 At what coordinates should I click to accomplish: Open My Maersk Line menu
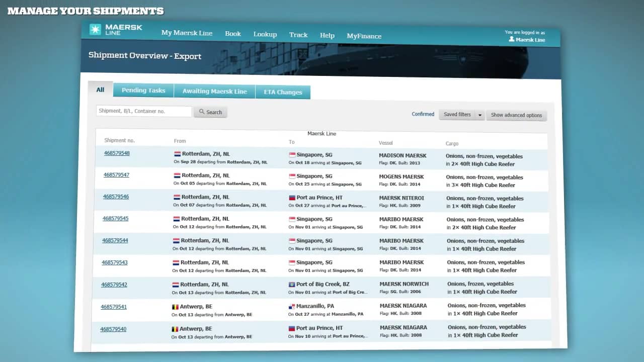pos(187,33)
